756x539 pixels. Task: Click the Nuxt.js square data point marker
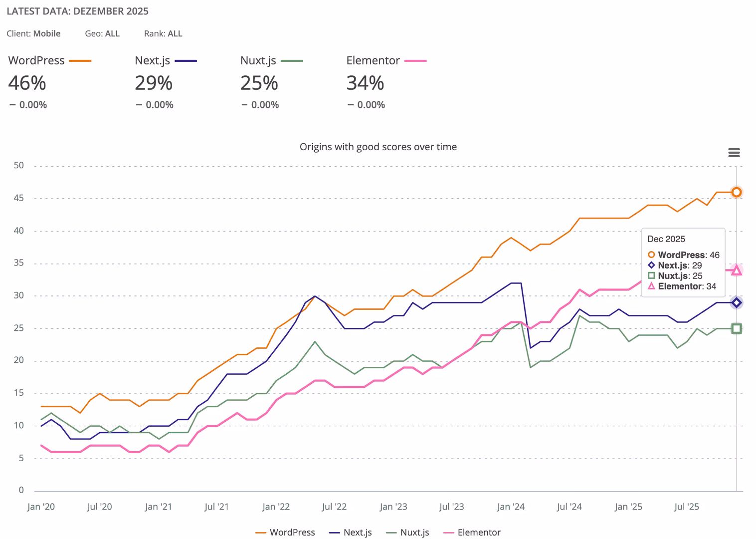(x=736, y=328)
